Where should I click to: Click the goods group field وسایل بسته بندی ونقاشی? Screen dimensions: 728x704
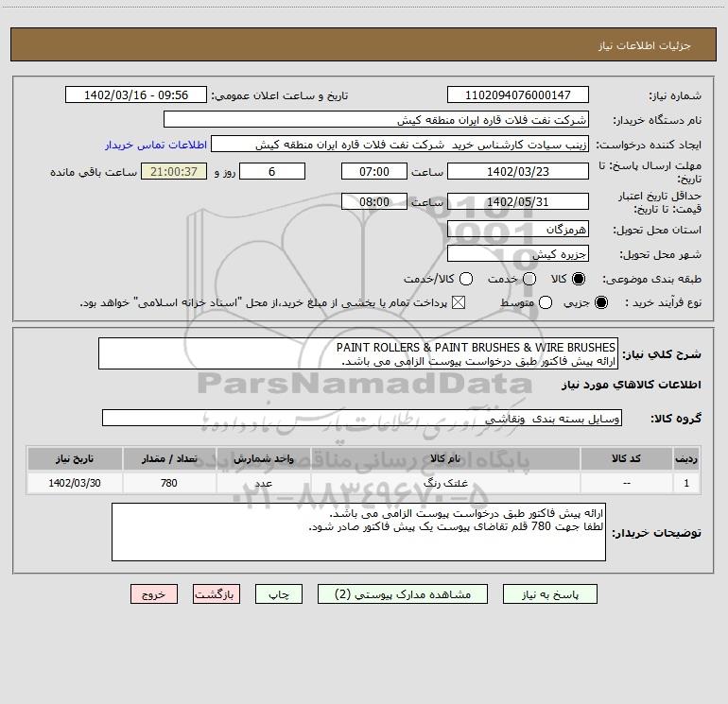(x=362, y=418)
